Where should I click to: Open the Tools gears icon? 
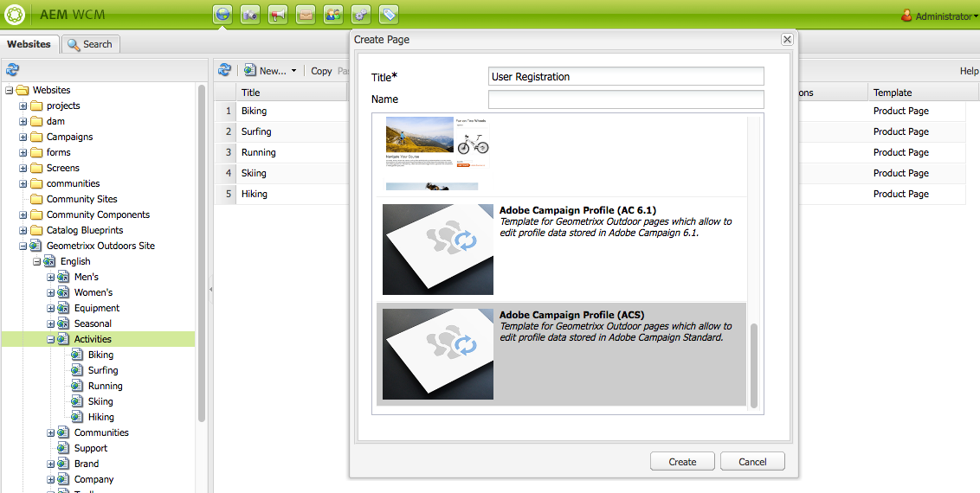pos(361,15)
